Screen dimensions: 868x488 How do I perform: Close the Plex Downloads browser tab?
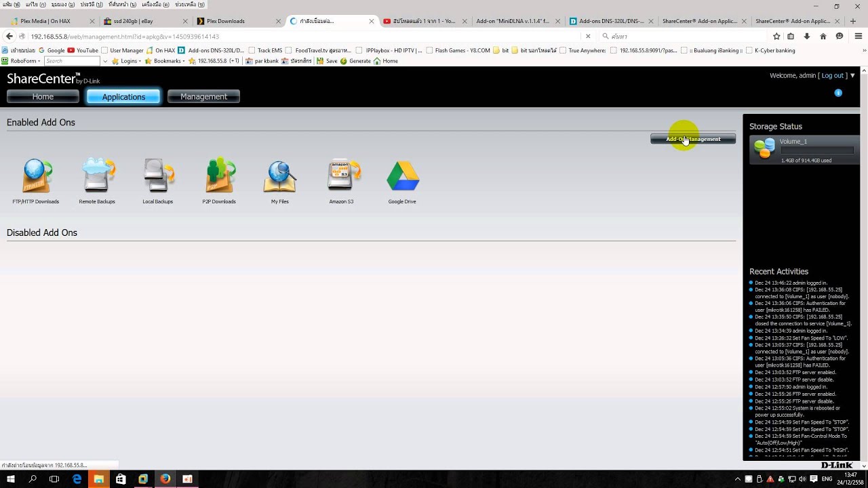(x=278, y=21)
